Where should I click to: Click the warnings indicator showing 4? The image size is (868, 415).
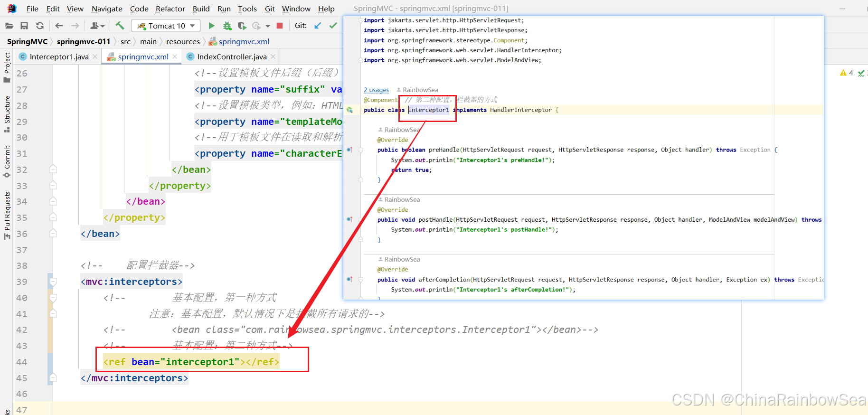(847, 73)
